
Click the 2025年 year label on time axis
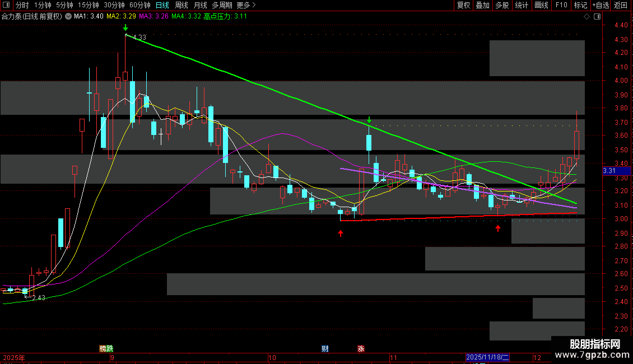pyautogui.click(x=14, y=357)
